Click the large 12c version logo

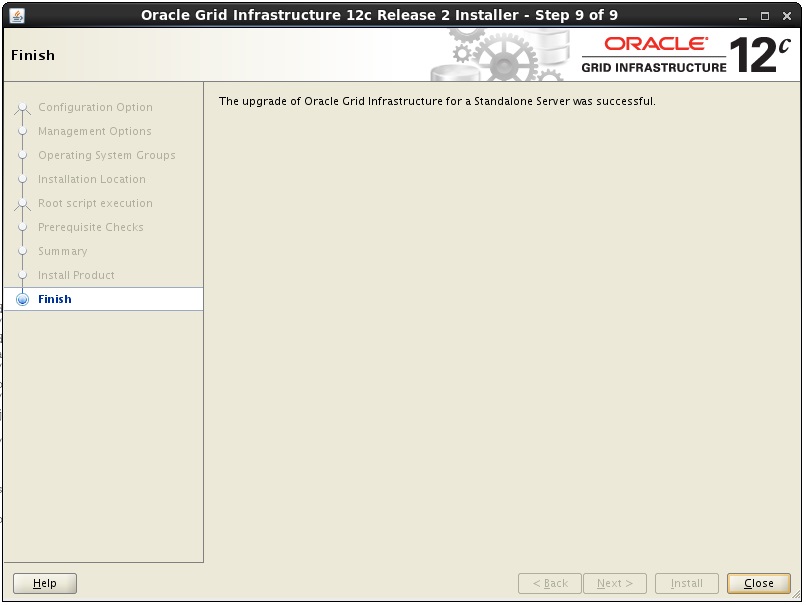click(x=766, y=55)
